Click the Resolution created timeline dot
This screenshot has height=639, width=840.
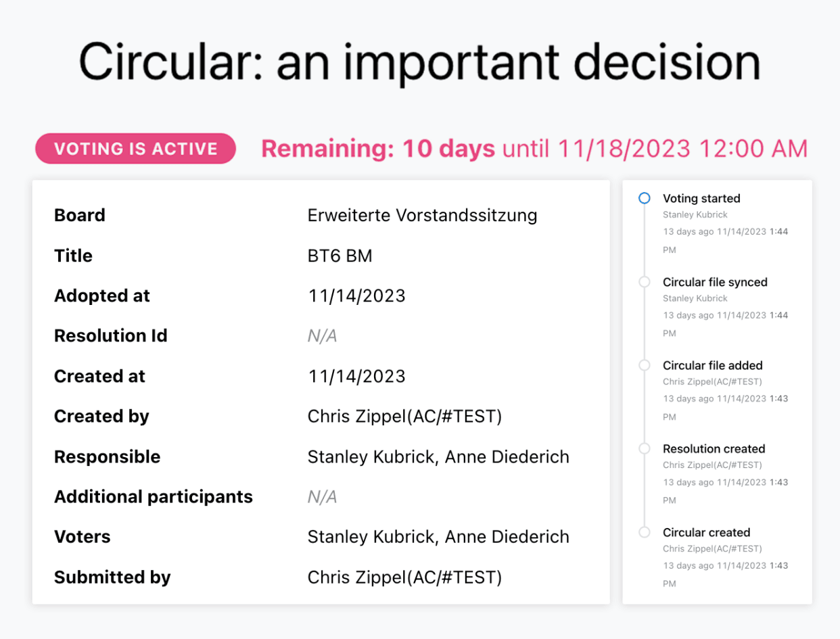[645, 448]
